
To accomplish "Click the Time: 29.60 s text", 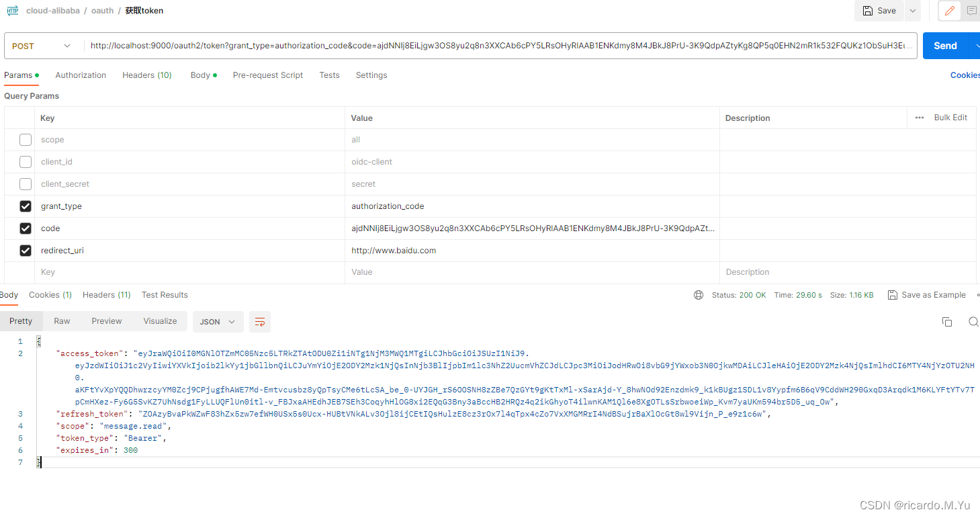I will coord(798,295).
